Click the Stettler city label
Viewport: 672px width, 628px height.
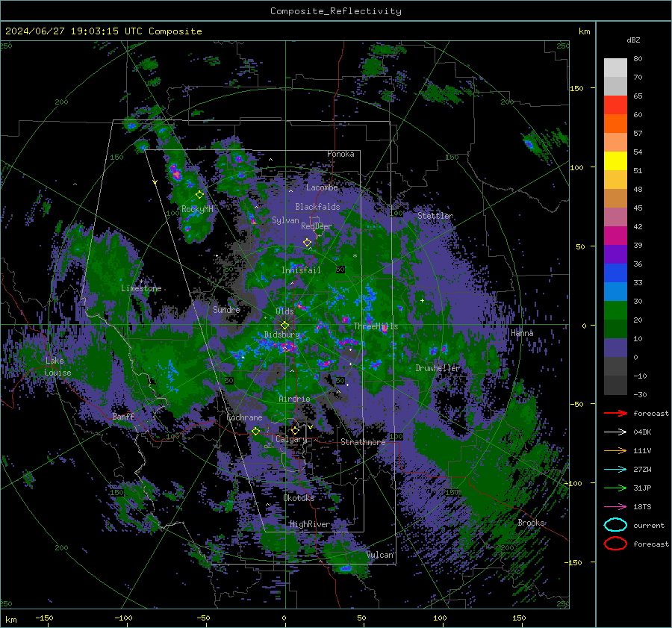435,216
